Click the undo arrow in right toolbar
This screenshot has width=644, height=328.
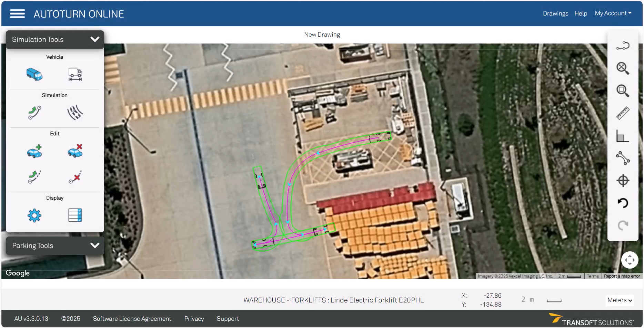pyautogui.click(x=623, y=203)
